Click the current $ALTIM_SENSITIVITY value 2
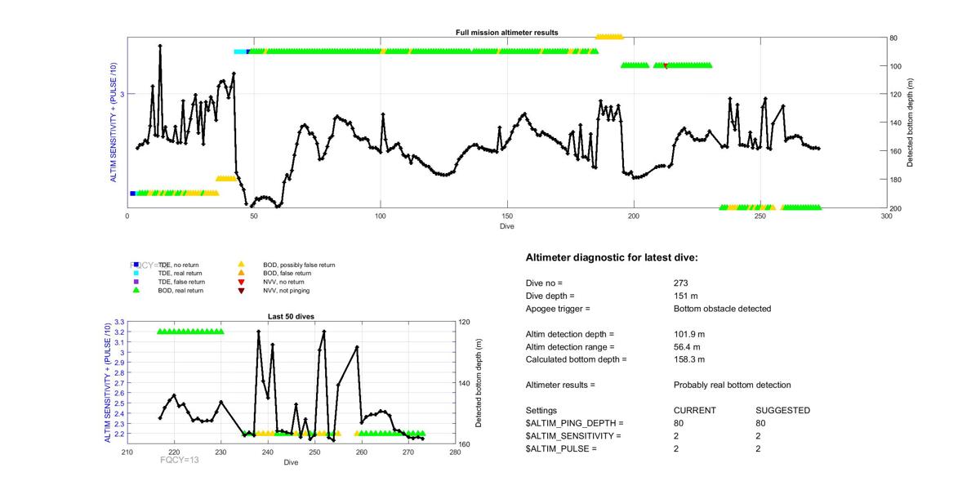 pyautogui.click(x=676, y=436)
